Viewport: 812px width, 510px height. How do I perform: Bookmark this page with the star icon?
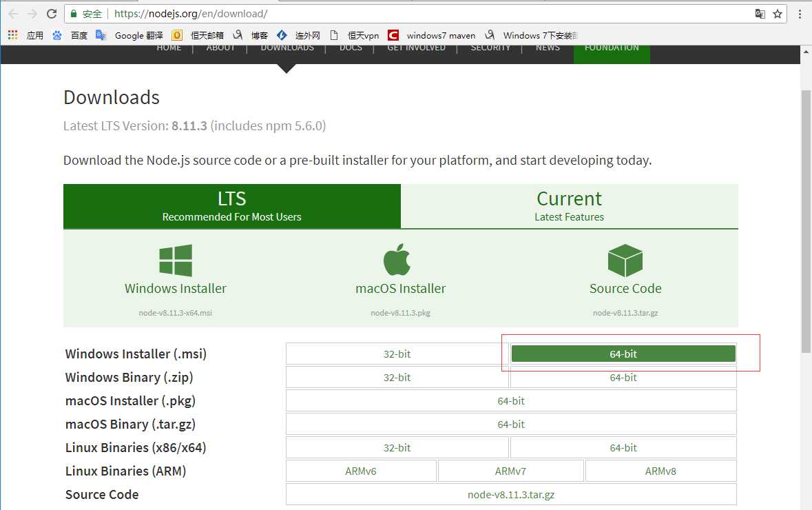coord(778,14)
